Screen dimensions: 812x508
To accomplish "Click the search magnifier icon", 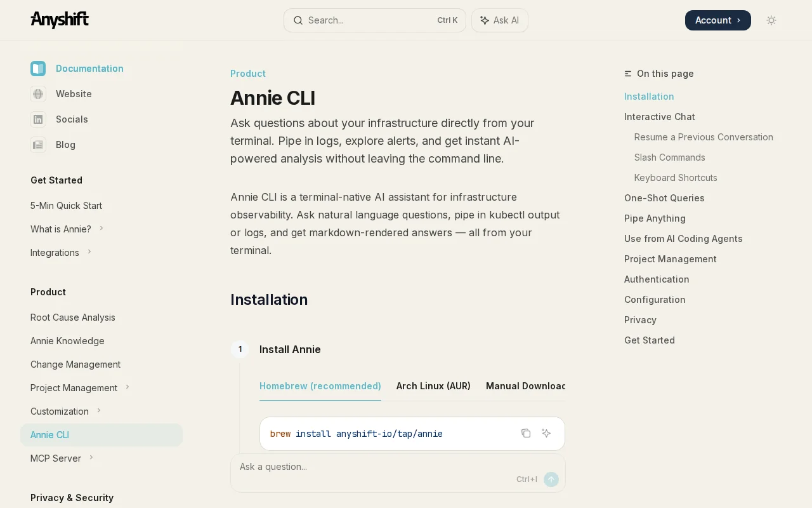I will 298,20.
